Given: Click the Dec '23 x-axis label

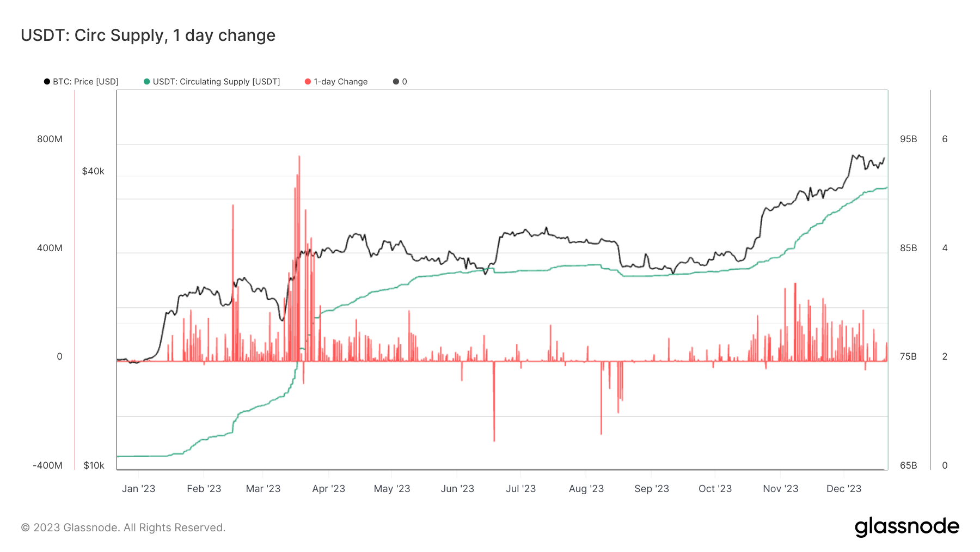Looking at the screenshot, I should point(843,489).
